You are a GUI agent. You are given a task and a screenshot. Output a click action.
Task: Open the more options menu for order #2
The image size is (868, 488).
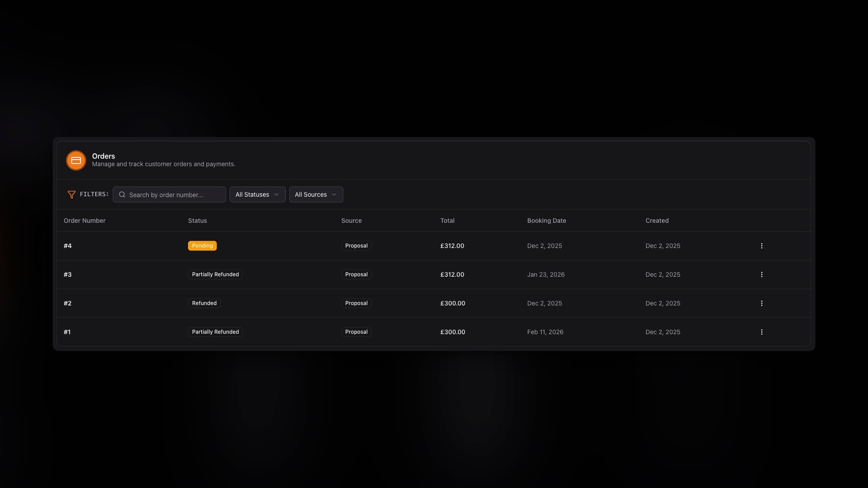[x=761, y=303]
